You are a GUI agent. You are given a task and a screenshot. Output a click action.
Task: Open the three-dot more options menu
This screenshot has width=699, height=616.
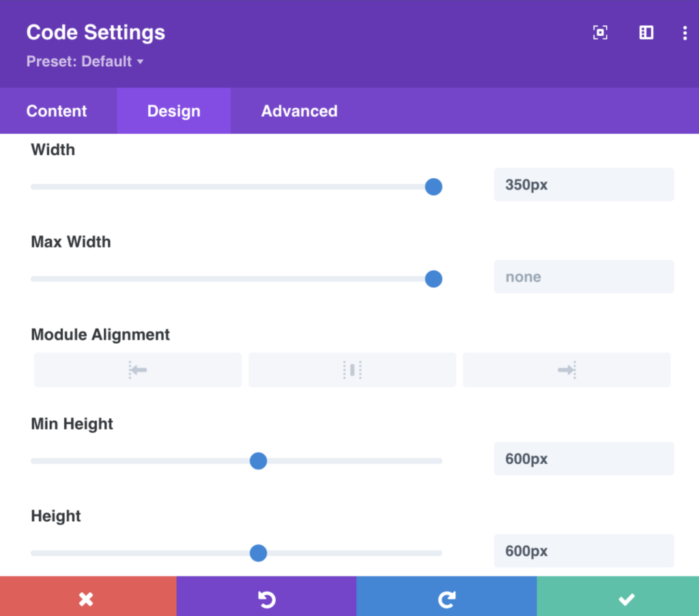(685, 33)
